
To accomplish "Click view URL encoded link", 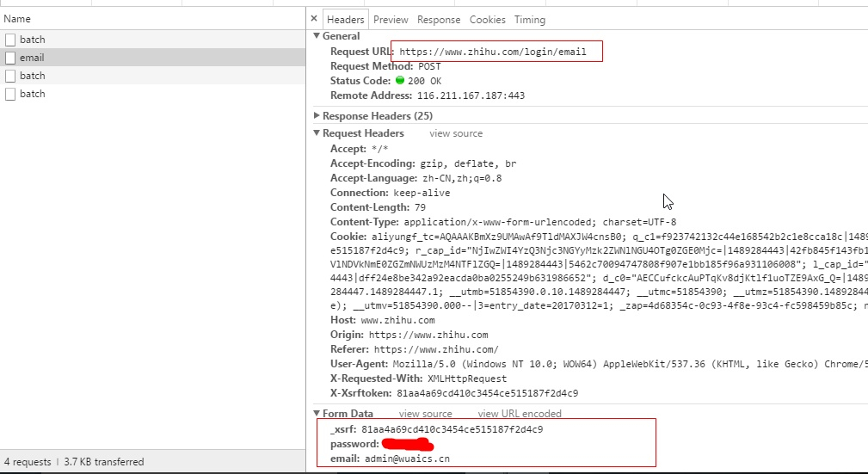I will pos(520,414).
